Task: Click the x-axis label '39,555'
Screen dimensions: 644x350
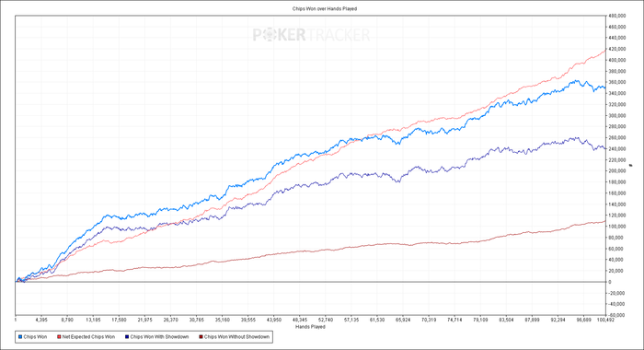Action: coord(248,320)
